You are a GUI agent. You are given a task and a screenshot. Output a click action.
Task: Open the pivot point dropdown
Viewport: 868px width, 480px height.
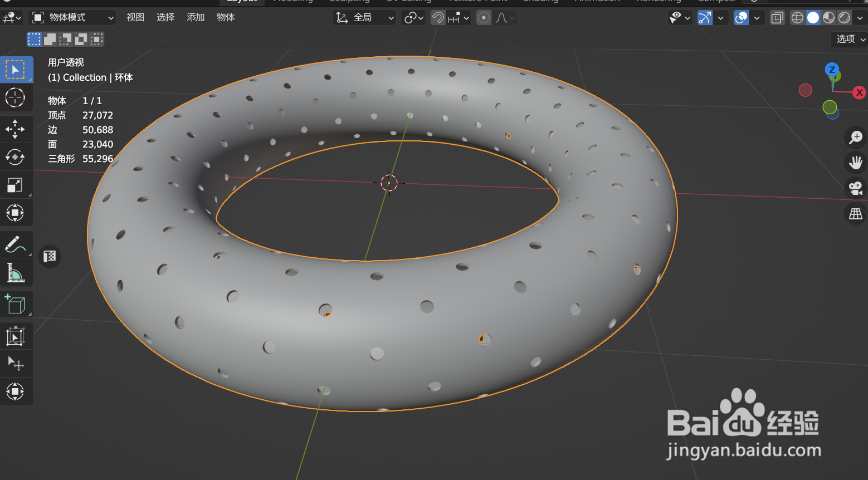tap(413, 18)
